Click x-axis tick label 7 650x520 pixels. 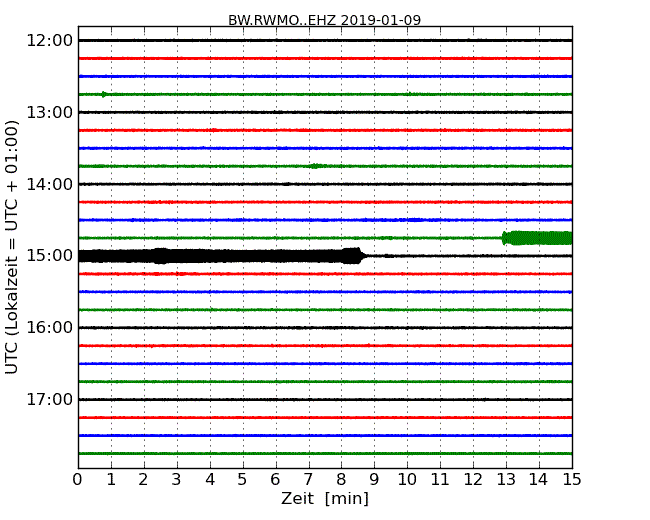pos(308,480)
